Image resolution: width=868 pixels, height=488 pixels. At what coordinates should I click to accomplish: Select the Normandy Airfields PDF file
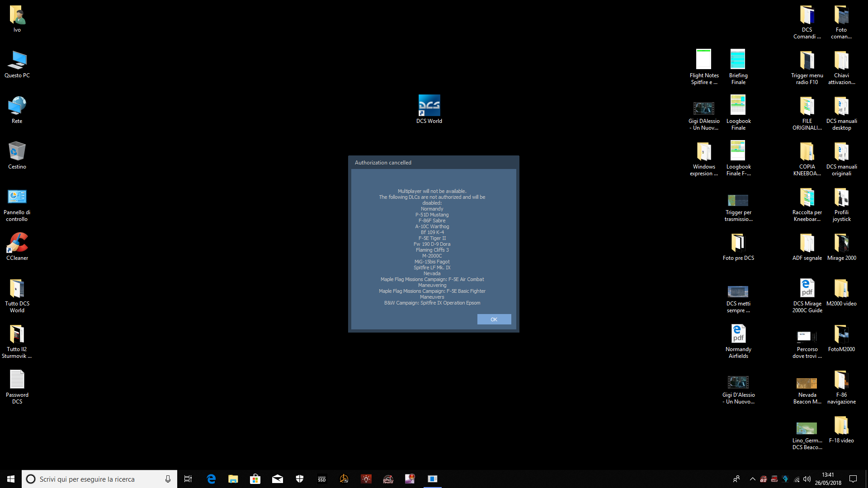coord(738,342)
